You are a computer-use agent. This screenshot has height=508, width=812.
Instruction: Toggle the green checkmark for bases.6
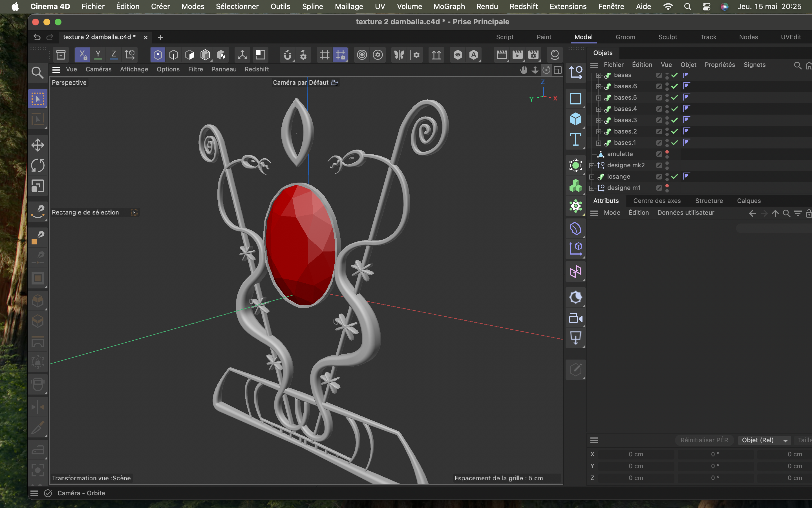tap(674, 86)
